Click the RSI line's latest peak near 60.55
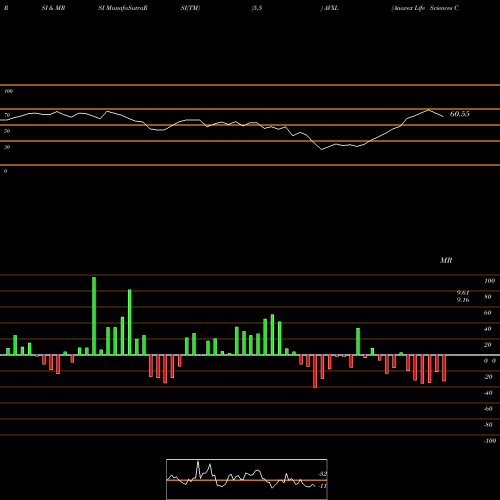Screen dimensions: 500x500 [428, 110]
